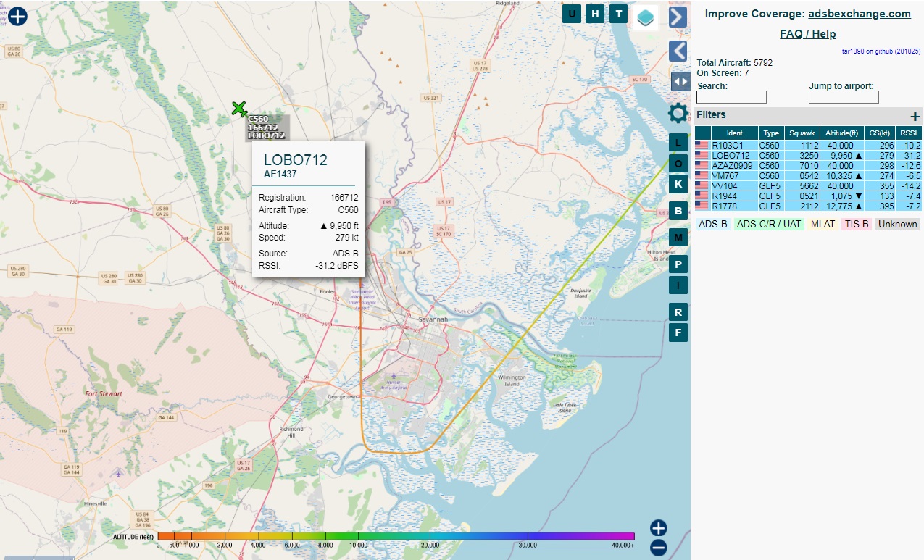This screenshot has width=924, height=560.
Task: Open the FAQ / Help link
Action: (808, 34)
